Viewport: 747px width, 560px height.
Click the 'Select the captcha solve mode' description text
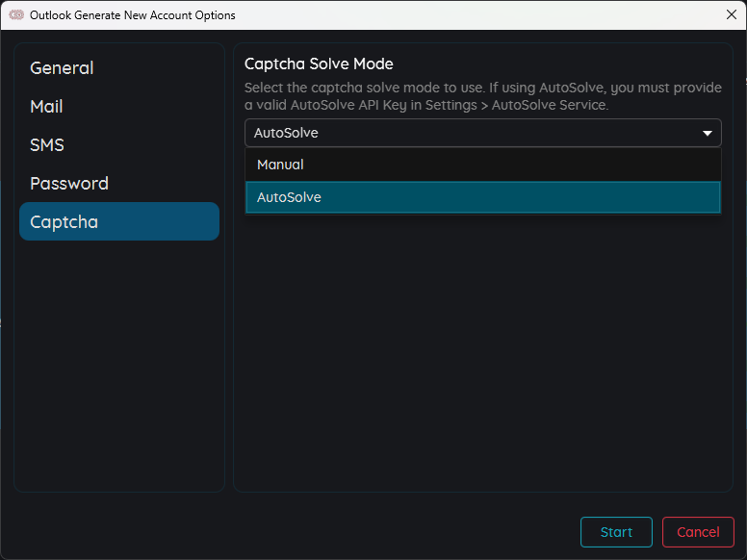click(x=483, y=96)
